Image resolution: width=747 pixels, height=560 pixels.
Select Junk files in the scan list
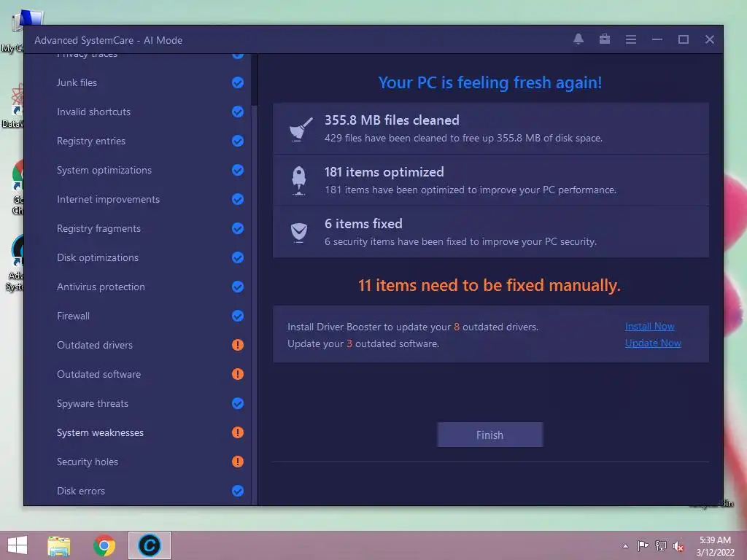click(77, 82)
